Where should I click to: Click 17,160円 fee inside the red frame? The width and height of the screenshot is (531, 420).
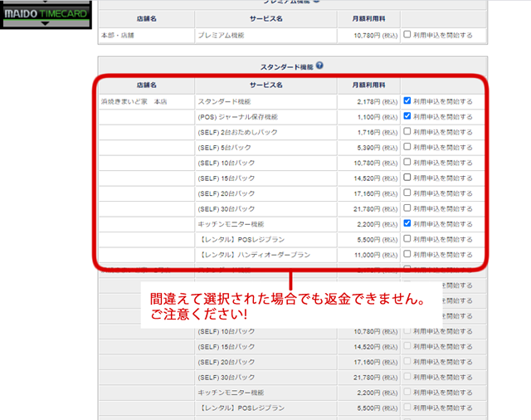pyautogui.click(x=376, y=193)
